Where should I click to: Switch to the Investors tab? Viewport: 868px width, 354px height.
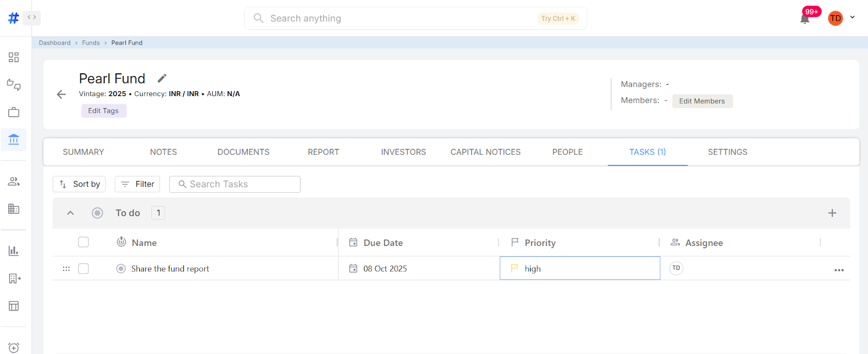403,152
